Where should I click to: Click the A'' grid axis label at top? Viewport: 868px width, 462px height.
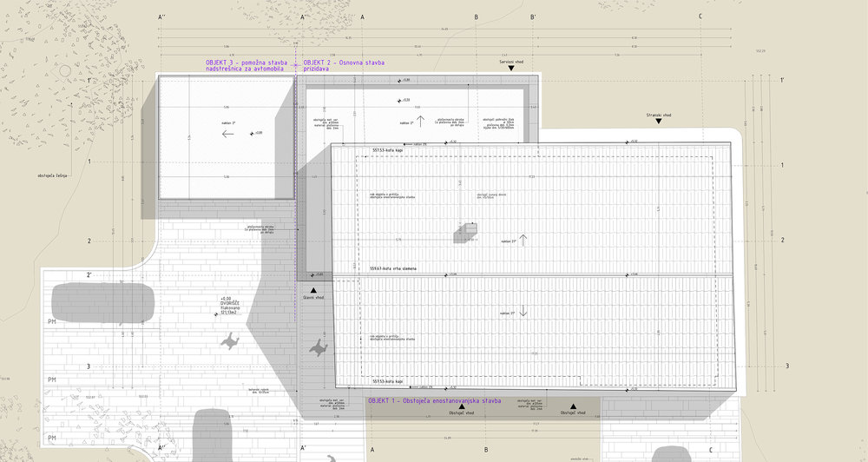[161, 17]
